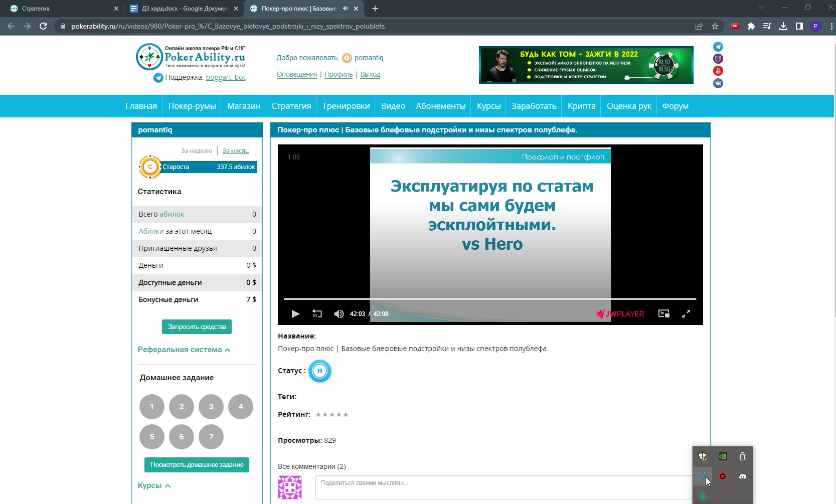The image size is (836, 504).
Task: Open the Chrome downloads icon
Action: 783,26
